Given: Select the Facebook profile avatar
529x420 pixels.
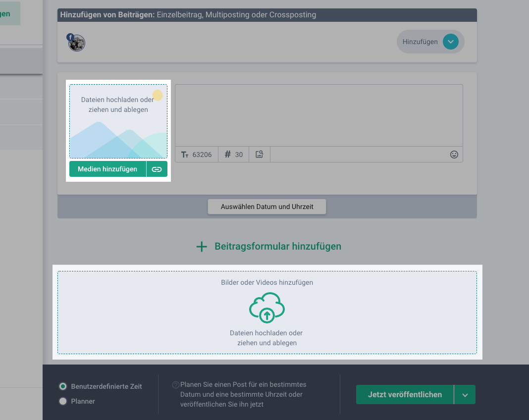Looking at the screenshot, I should [x=77, y=43].
